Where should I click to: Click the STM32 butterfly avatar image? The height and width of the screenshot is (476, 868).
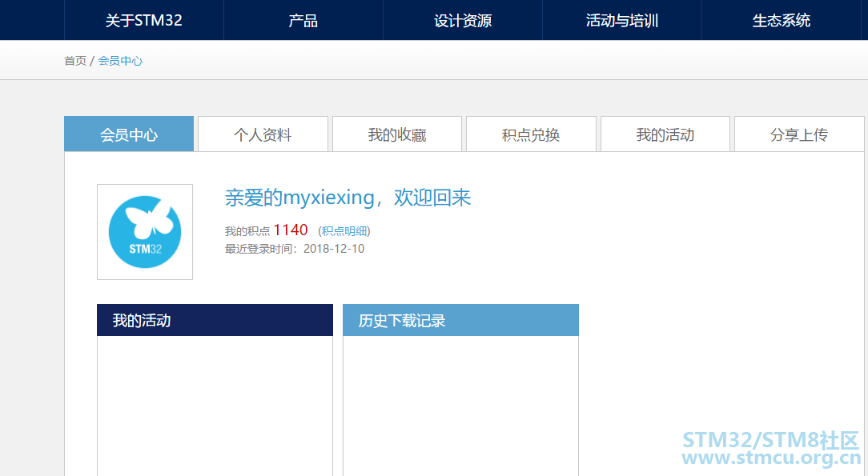click(x=145, y=232)
